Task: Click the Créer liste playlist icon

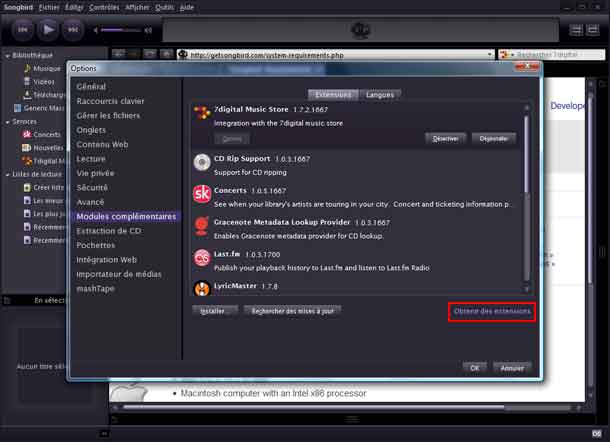Action: [x=27, y=188]
